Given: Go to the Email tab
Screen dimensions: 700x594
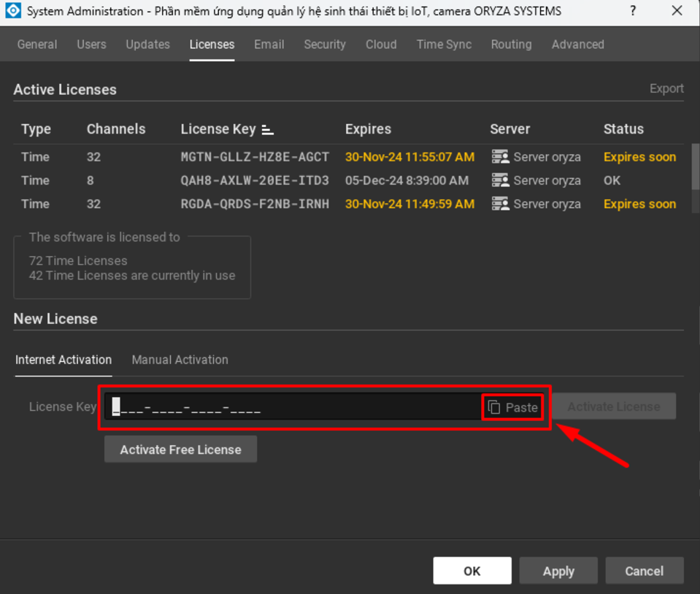Looking at the screenshot, I should 269,45.
